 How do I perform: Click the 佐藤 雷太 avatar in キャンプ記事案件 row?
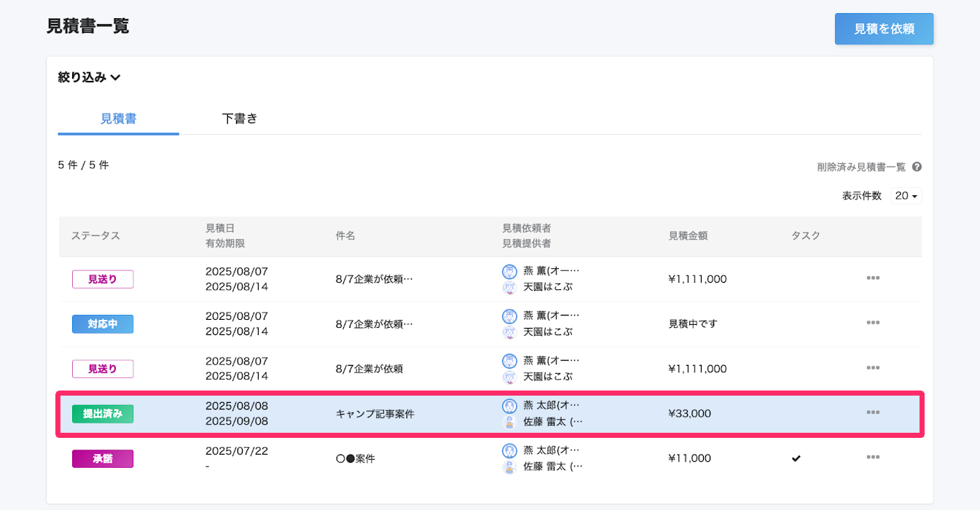[x=509, y=422]
